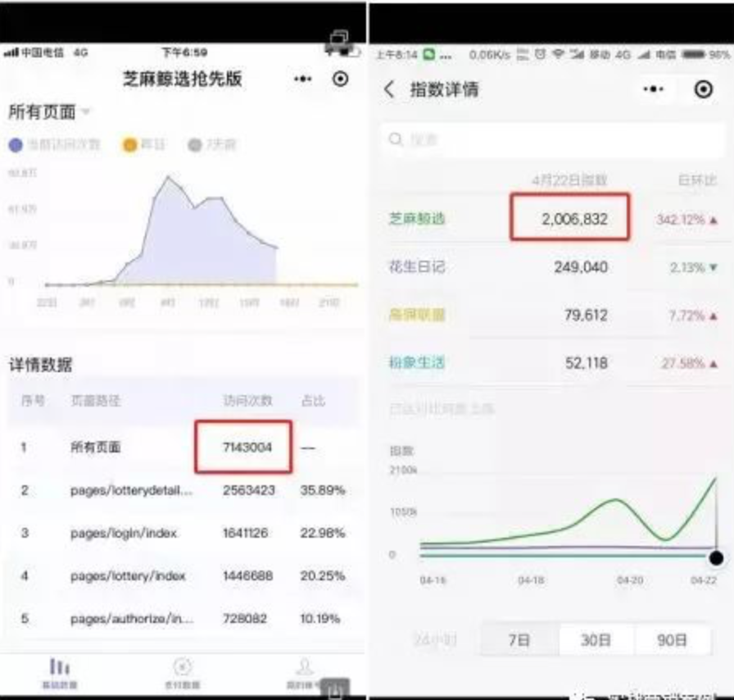Tap the share value 35.89%
Viewport: 734px width, 700px height.
pos(323,490)
